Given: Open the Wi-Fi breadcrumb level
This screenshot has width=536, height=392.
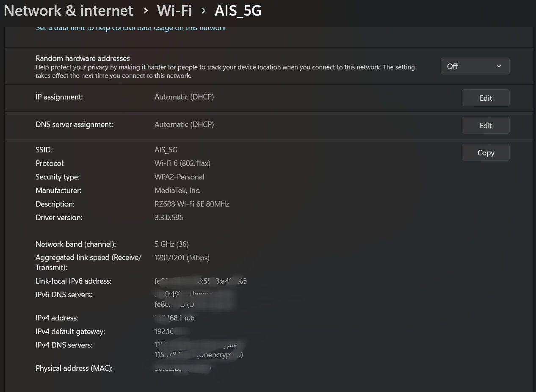Looking at the screenshot, I should pyautogui.click(x=174, y=11).
